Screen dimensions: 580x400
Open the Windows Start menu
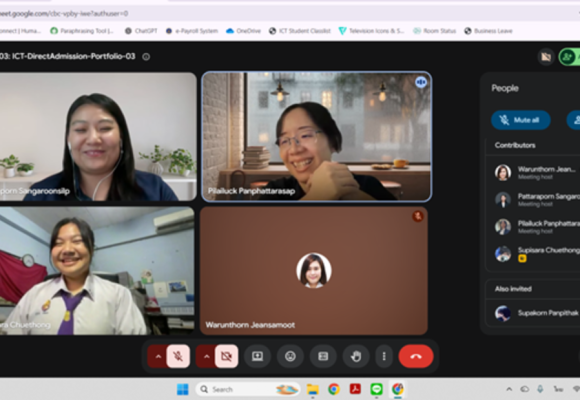[183, 389]
